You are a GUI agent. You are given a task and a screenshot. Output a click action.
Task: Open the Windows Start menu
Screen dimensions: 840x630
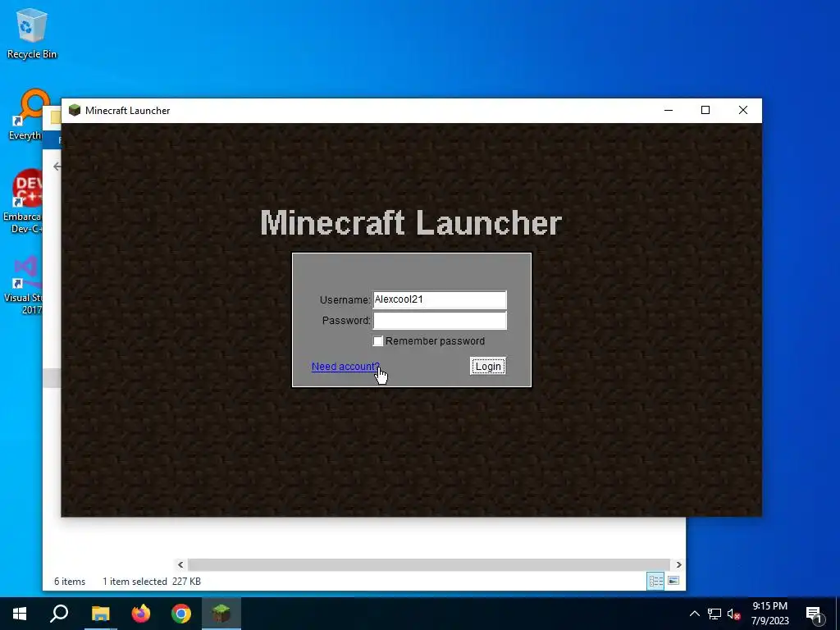coord(20,614)
